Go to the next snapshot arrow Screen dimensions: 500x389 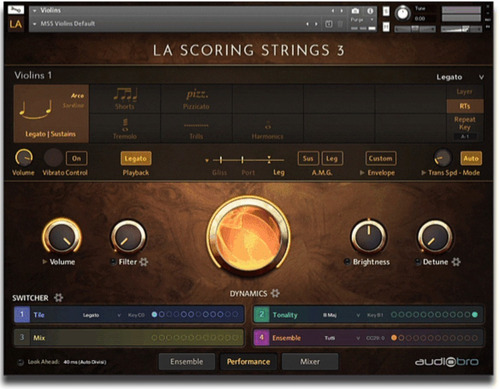click(316, 24)
